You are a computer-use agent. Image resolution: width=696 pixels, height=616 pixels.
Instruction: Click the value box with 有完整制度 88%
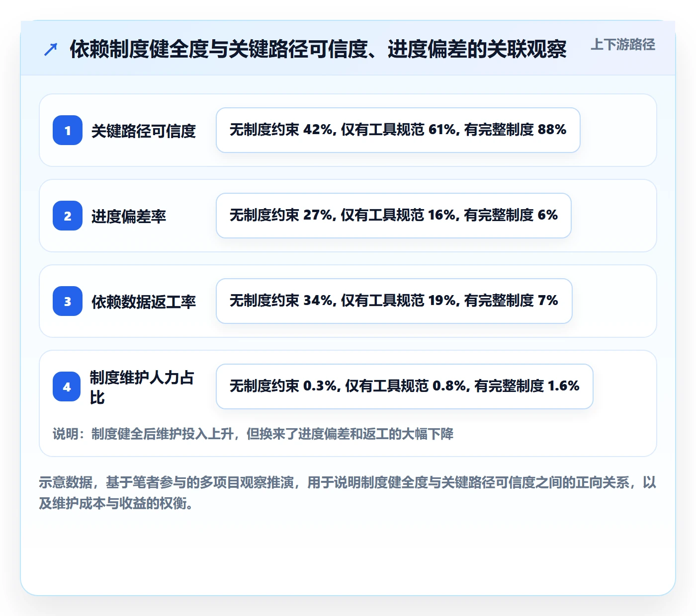(x=398, y=130)
